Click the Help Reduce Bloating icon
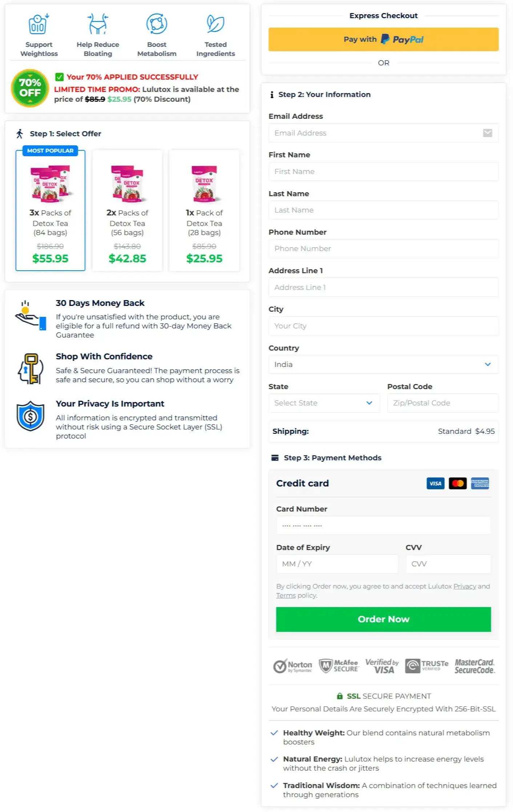 tap(98, 24)
